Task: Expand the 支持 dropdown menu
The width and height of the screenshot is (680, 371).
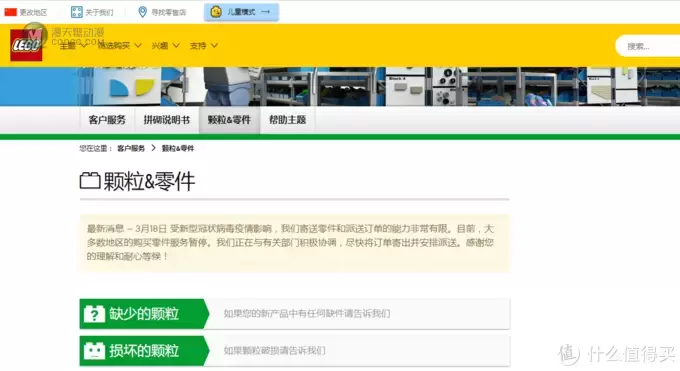Action: [203, 46]
